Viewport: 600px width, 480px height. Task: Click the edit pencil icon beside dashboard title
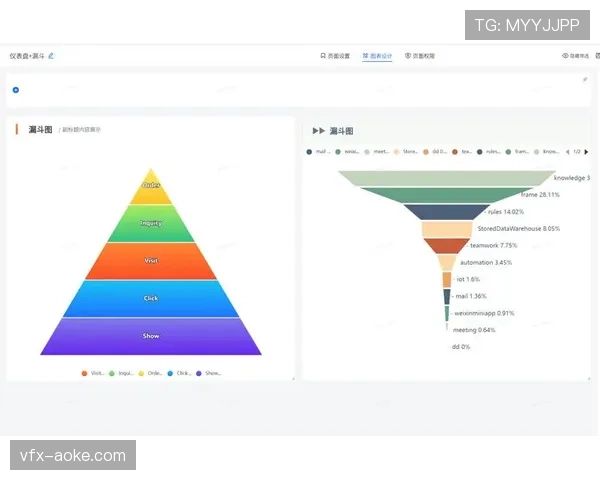(51, 56)
